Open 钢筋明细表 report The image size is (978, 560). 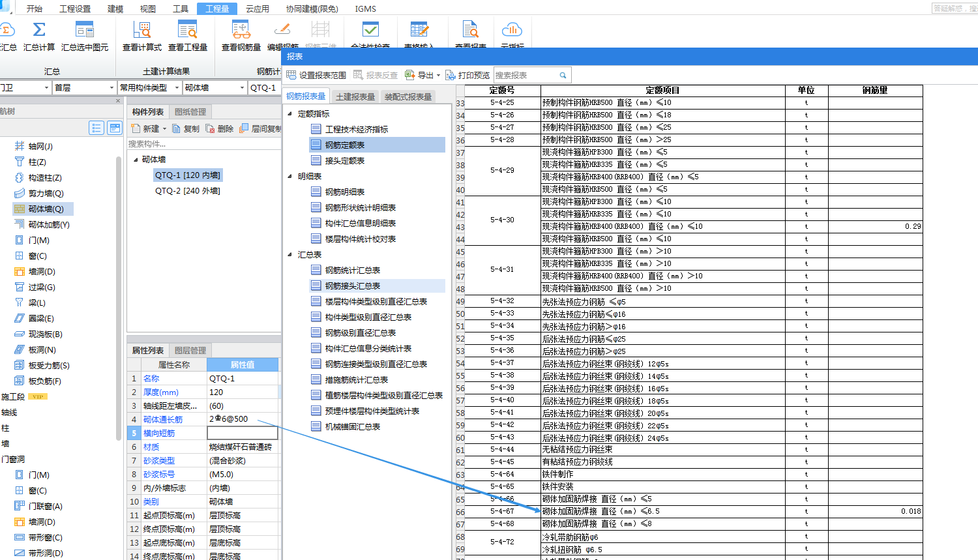[x=345, y=192]
